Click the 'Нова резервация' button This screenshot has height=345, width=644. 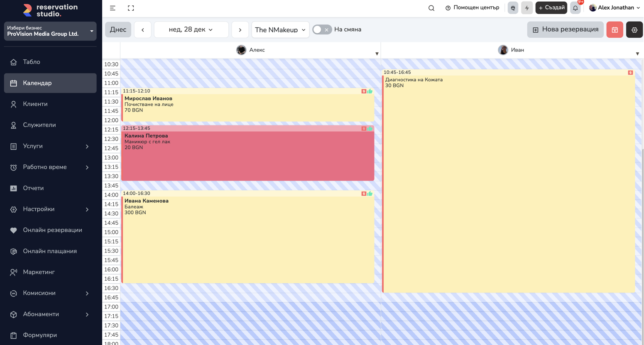click(x=565, y=30)
